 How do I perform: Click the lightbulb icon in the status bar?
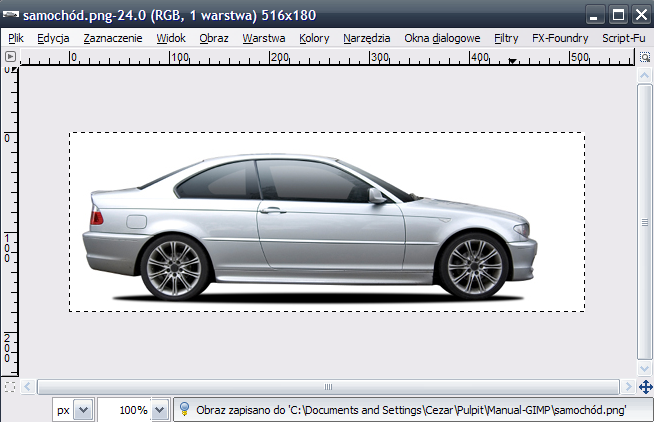(x=185, y=409)
